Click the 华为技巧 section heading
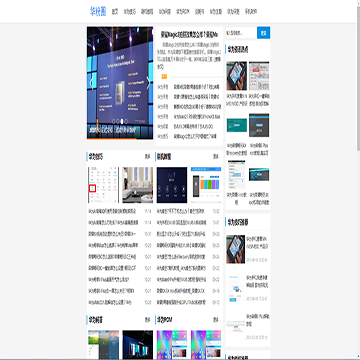 96,156
